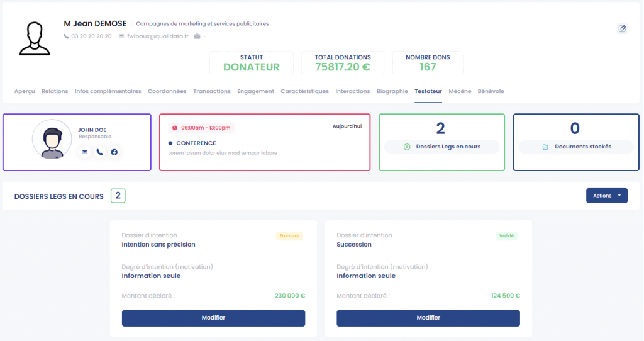Select the Biographie tab
Viewport: 644px width, 341px height.
coord(392,91)
